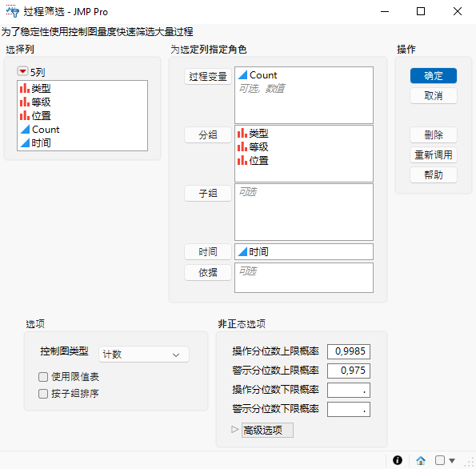
Task: Click the 子组 role button
Action: [x=208, y=193]
